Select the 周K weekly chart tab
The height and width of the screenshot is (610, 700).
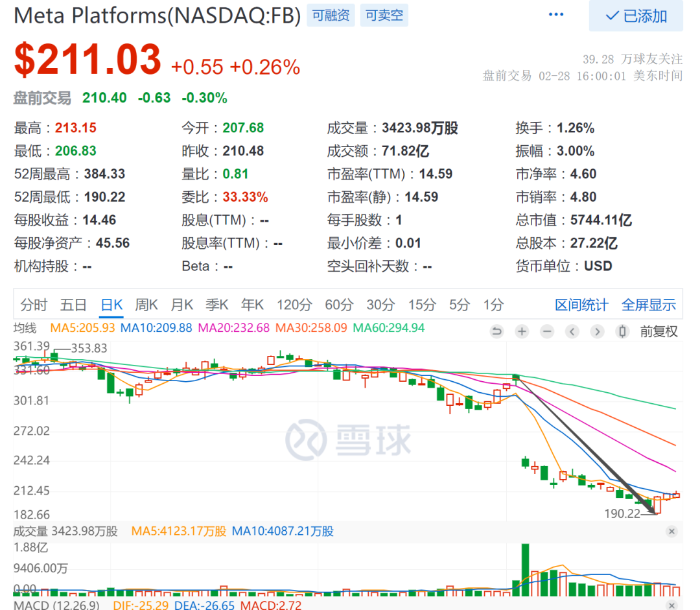pos(146,305)
